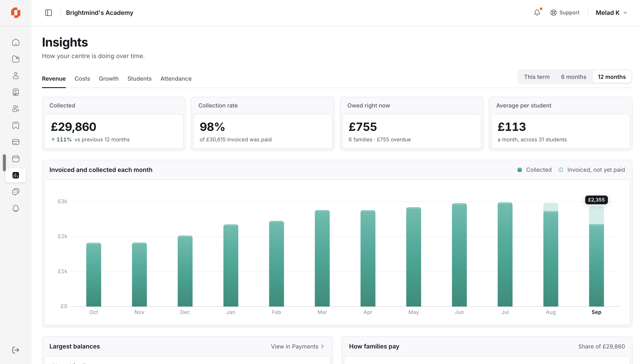
Task: Select the This term range
Action: (537, 77)
